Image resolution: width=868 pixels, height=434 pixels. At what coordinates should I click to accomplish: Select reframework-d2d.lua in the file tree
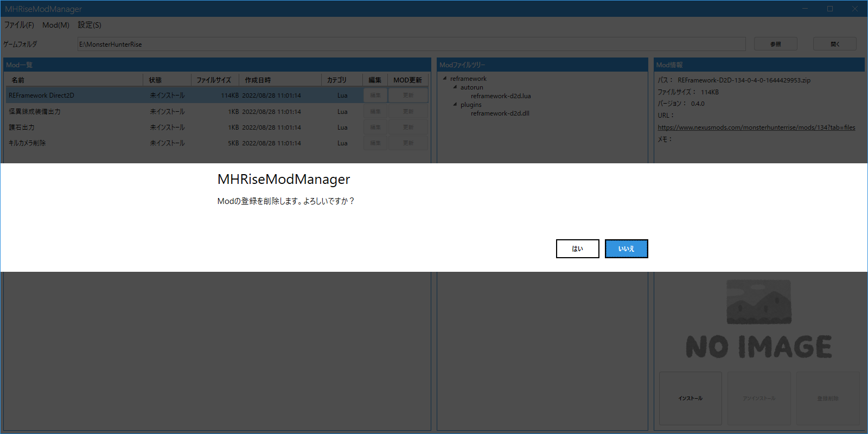tap(501, 96)
